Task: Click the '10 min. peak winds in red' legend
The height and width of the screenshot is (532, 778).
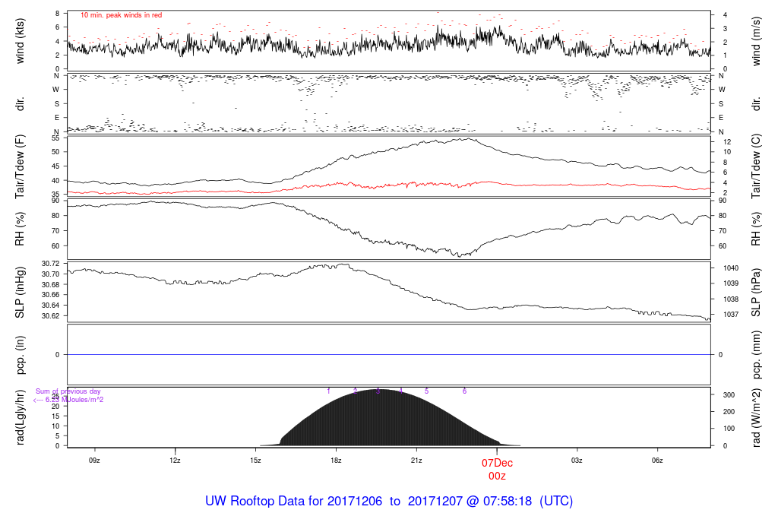Action: (121, 15)
